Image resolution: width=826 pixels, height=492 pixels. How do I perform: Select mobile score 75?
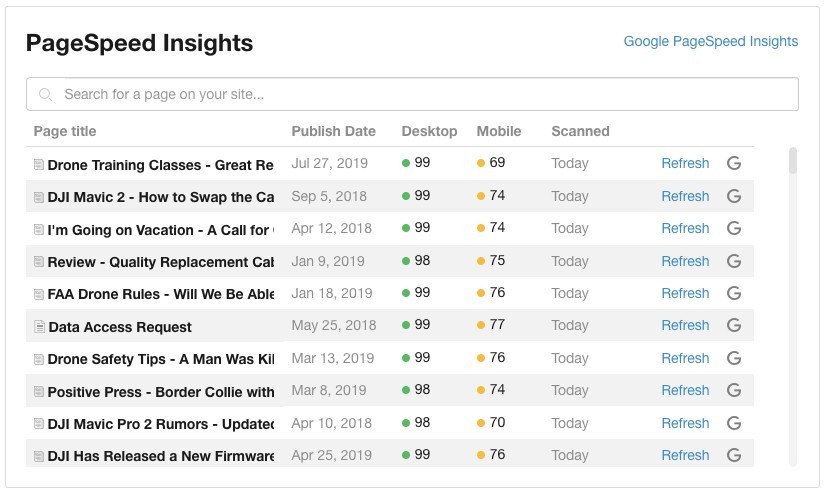click(x=497, y=260)
